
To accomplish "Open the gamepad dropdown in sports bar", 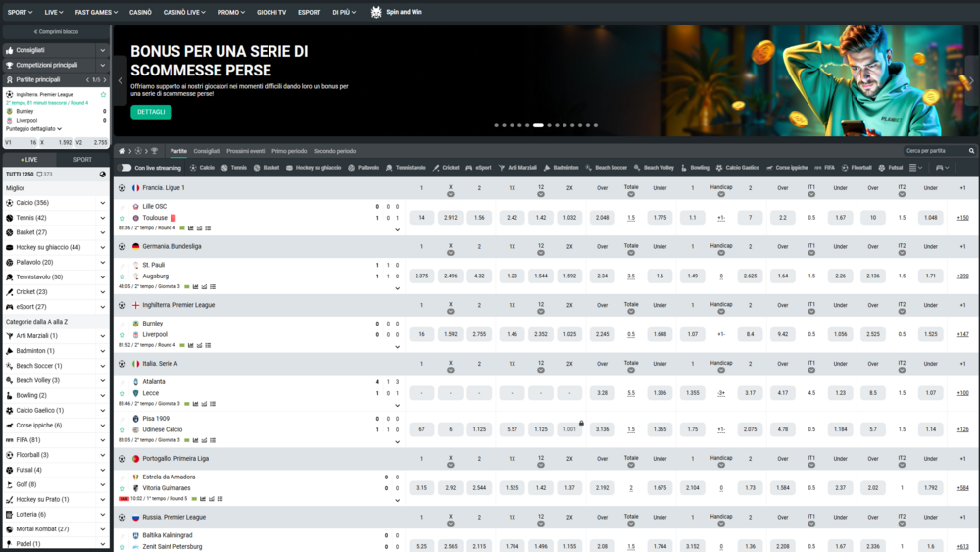I will pos(942,168).
